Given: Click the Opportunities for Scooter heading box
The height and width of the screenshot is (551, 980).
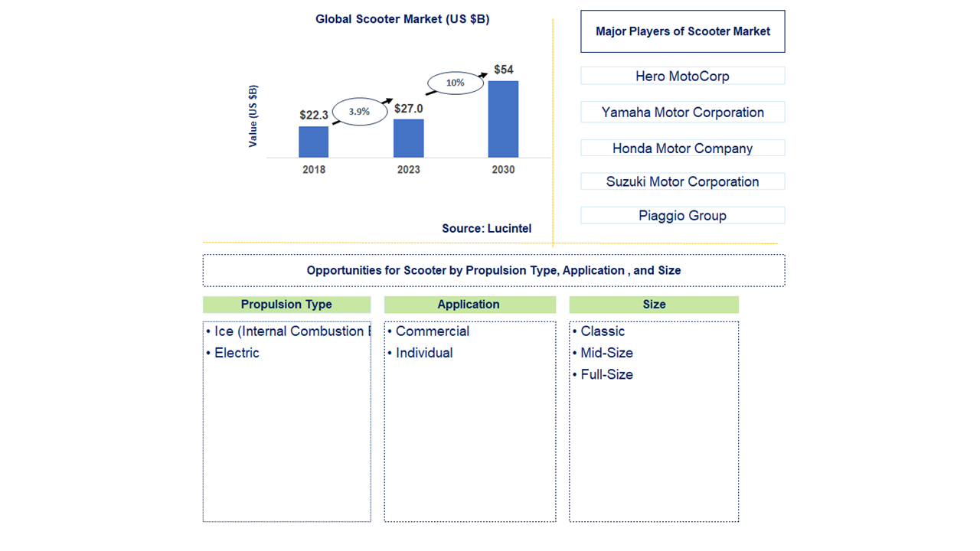Looking at the screenshot, I should coord(494,270).
